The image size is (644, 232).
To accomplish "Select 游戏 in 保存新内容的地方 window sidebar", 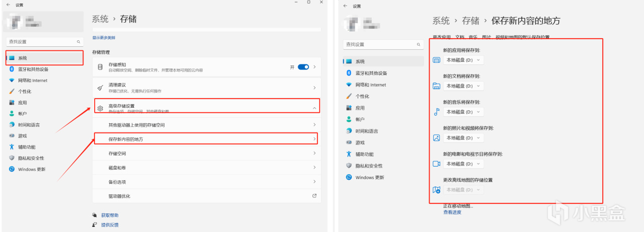I will [x=384, y=142].
